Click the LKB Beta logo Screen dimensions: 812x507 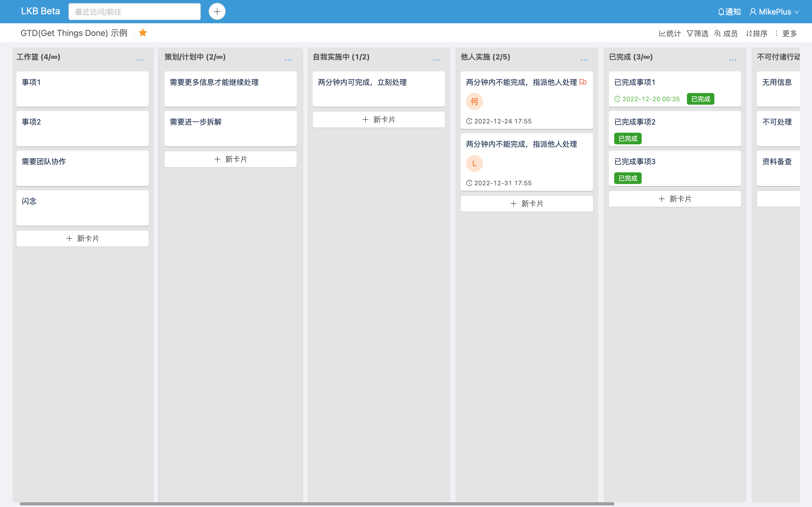pos(40,11)
